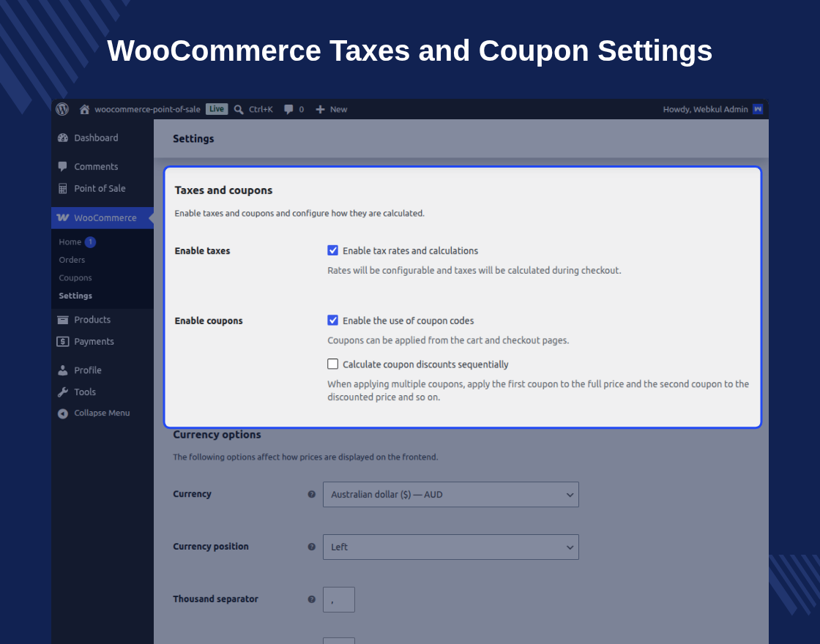Click the Enable coupons label
The height and width of the screenshot is (644, 820).
(209, 321)
